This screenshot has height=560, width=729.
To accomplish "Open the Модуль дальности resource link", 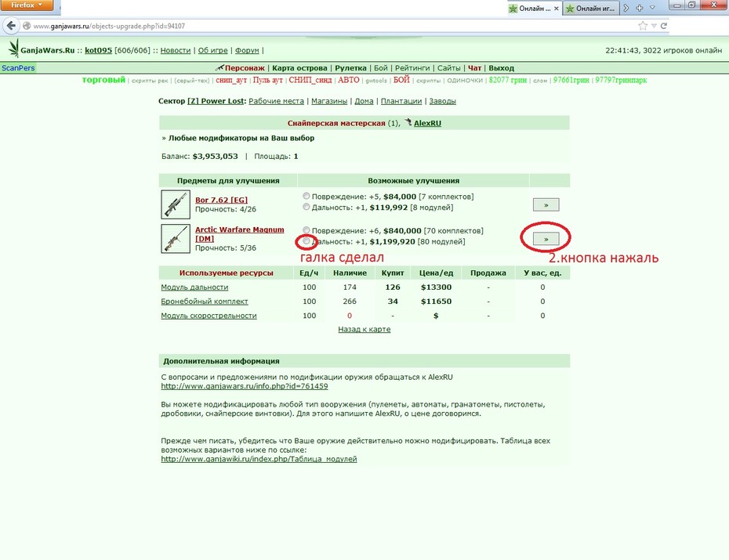I will click(x=194, y=287).
